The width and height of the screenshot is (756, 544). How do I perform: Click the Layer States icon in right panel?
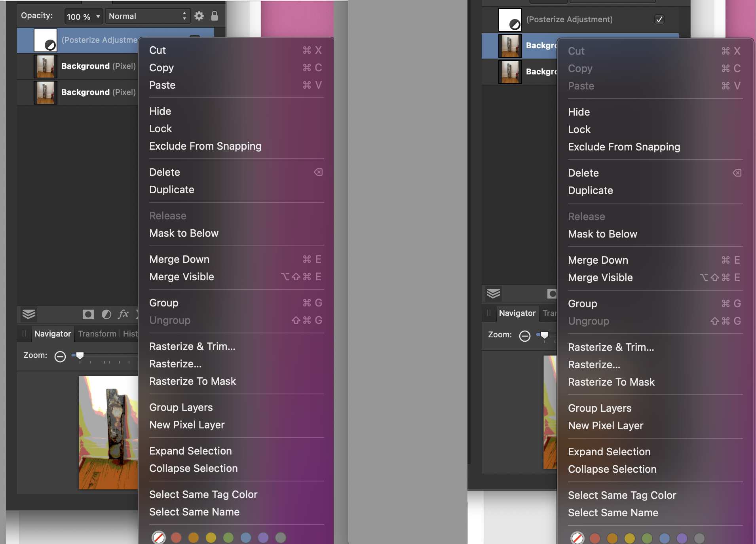click(493, 294)
